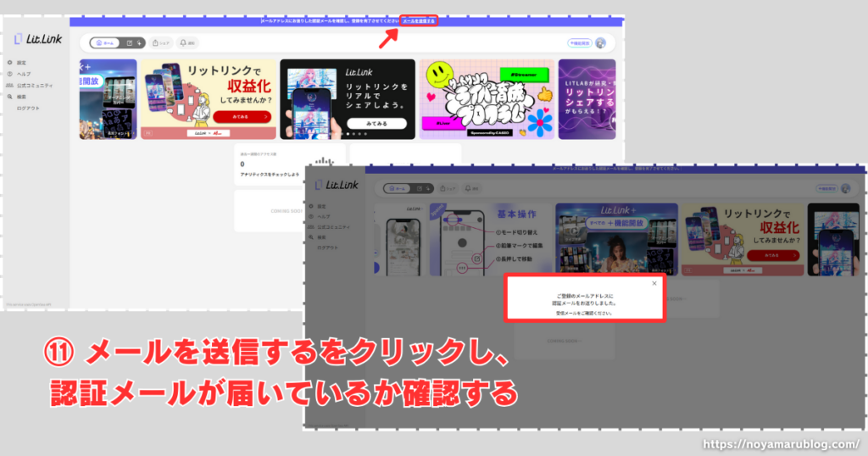Click the 機能開放 button in upper header
The height and width of the screenshot is (456, 868).
[x=579, y=43]
